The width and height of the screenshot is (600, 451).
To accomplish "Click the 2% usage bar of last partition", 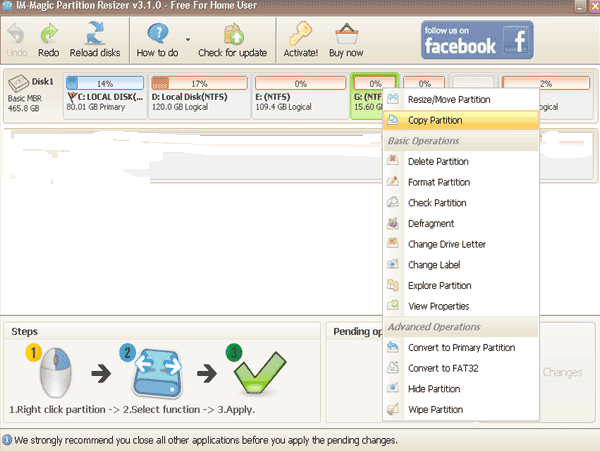I will pyautogui.click(x=546, y=83).
